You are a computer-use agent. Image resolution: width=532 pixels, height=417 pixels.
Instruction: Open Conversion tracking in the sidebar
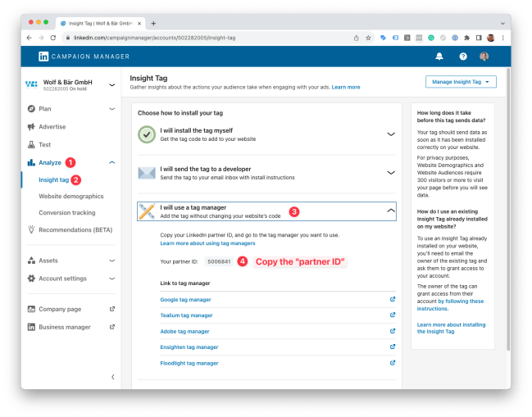pyautogui.click(x=67, y=212)
